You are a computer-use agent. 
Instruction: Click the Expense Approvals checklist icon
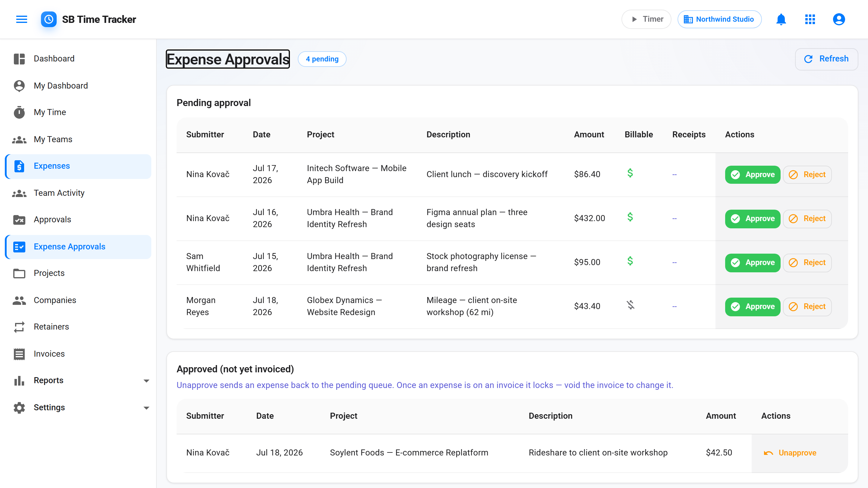(19, 246)
